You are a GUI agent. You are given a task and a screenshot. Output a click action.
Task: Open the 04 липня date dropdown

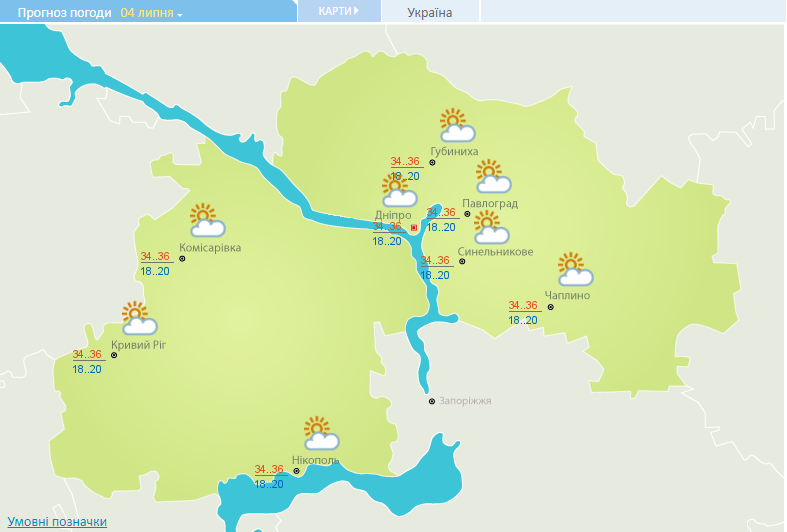pos(152,13)
